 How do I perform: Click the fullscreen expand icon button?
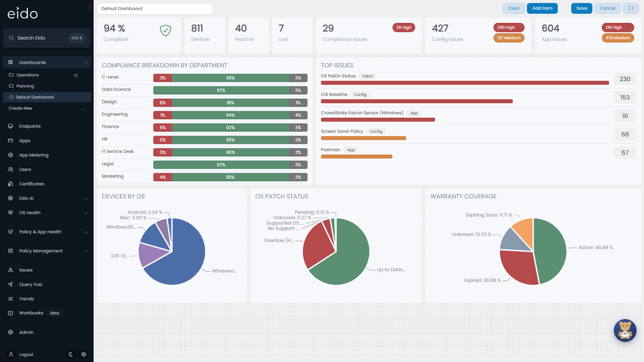[x=631, y=8]
